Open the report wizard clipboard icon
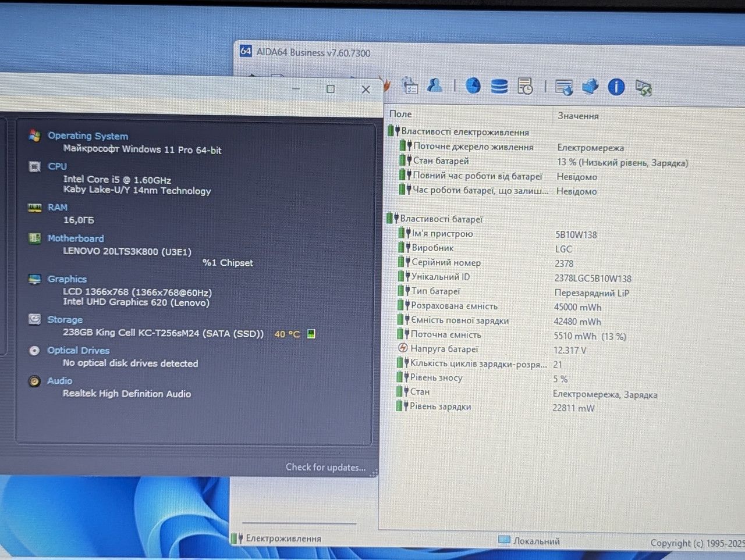The image size is (745, 560). (410, 86)
